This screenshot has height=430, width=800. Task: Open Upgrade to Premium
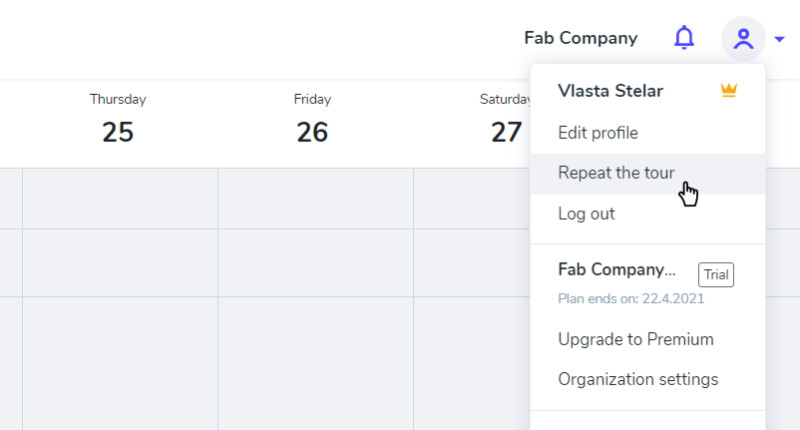tap(636, 339)
